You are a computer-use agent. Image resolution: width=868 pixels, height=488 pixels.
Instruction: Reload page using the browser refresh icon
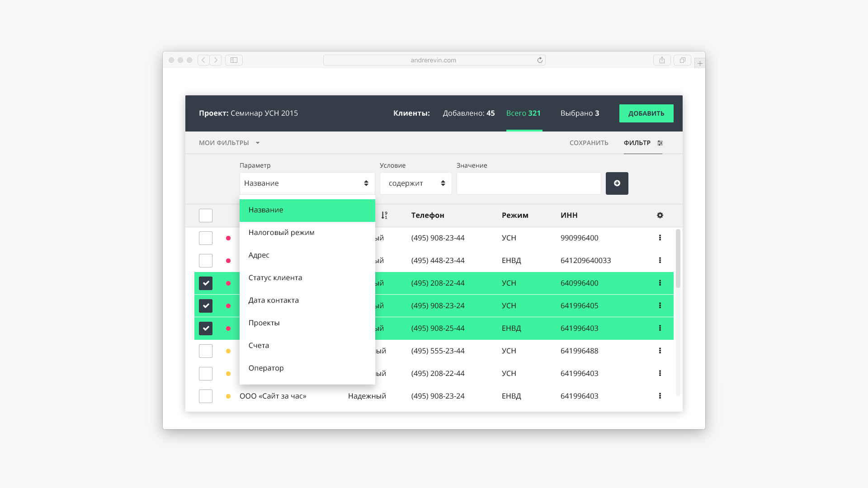pyautogui.click(x=539, y=60)
